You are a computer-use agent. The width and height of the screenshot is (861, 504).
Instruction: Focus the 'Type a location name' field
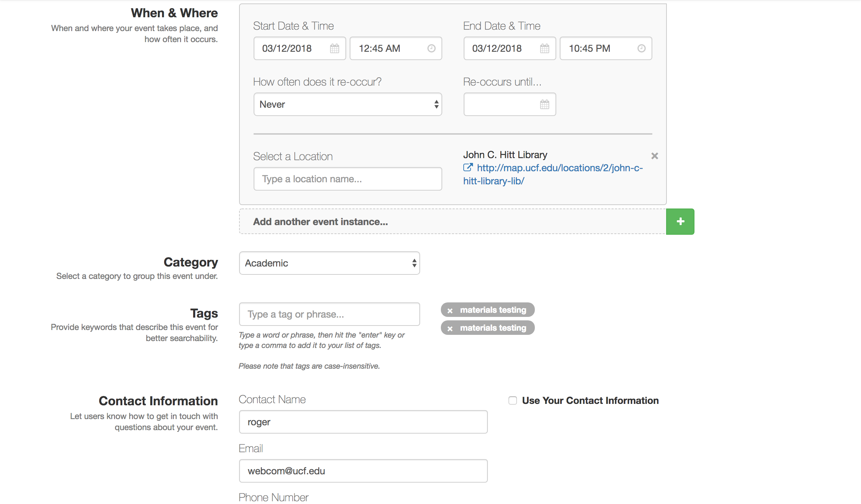(348, 179)
